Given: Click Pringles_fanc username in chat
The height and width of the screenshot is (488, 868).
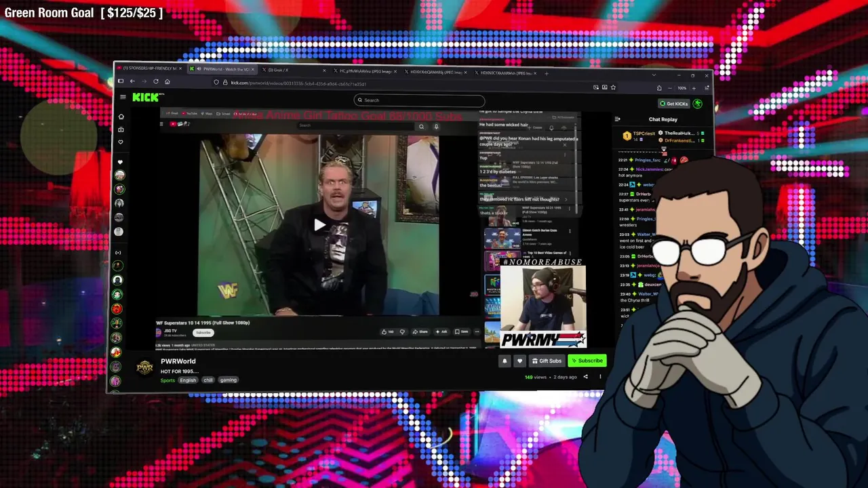Looking at the screenshot, I should click(646, 160).
